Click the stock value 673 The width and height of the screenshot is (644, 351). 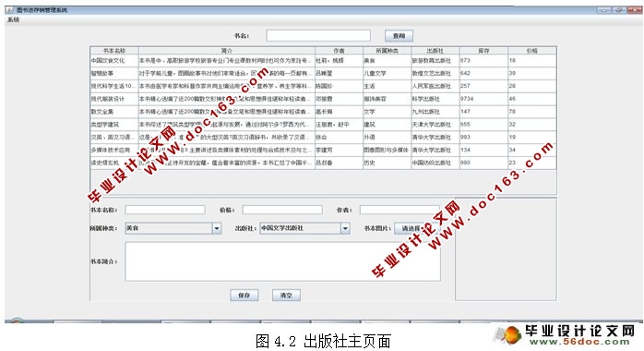tap(483, 60)
